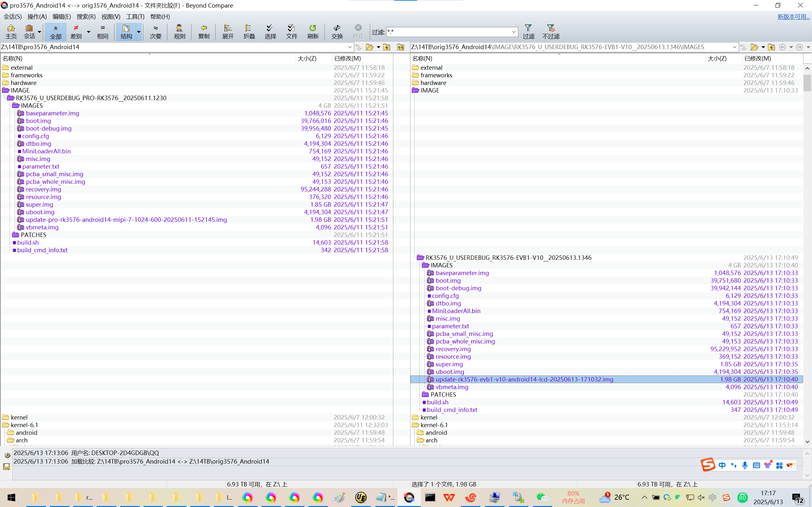812x507 pixels.
Task: Click the Copy (复制) toolbar icon
Action: tap(204, 31)
